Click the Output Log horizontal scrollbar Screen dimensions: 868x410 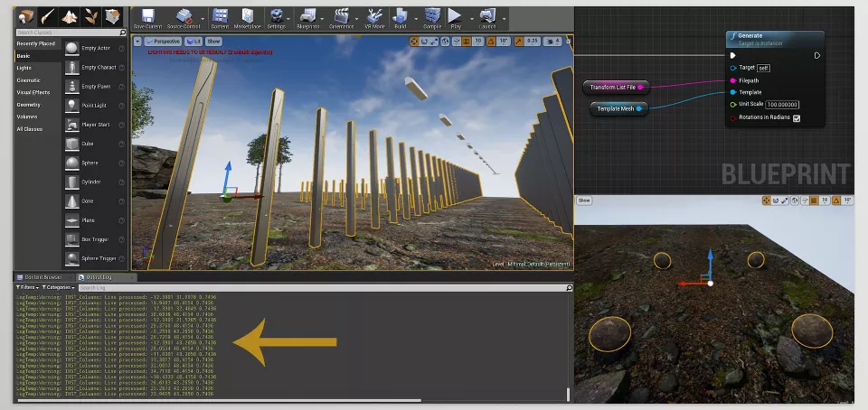(219, 401)
